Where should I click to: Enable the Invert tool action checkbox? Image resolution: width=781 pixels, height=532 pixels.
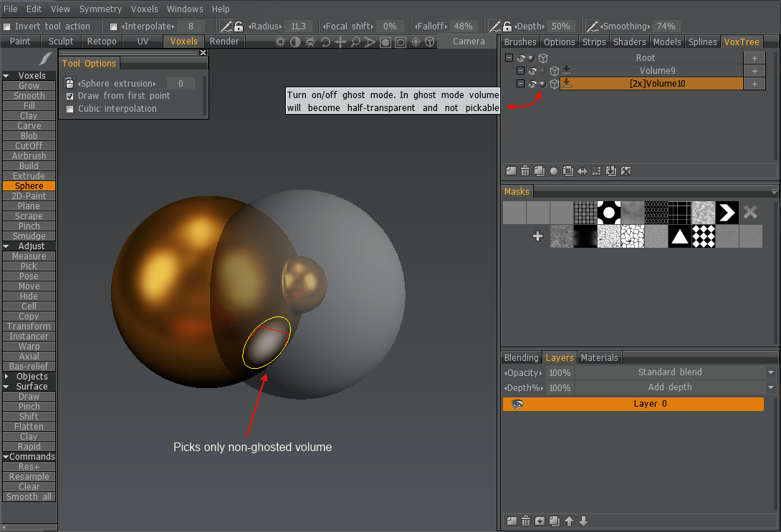click(x=7, y=26)
